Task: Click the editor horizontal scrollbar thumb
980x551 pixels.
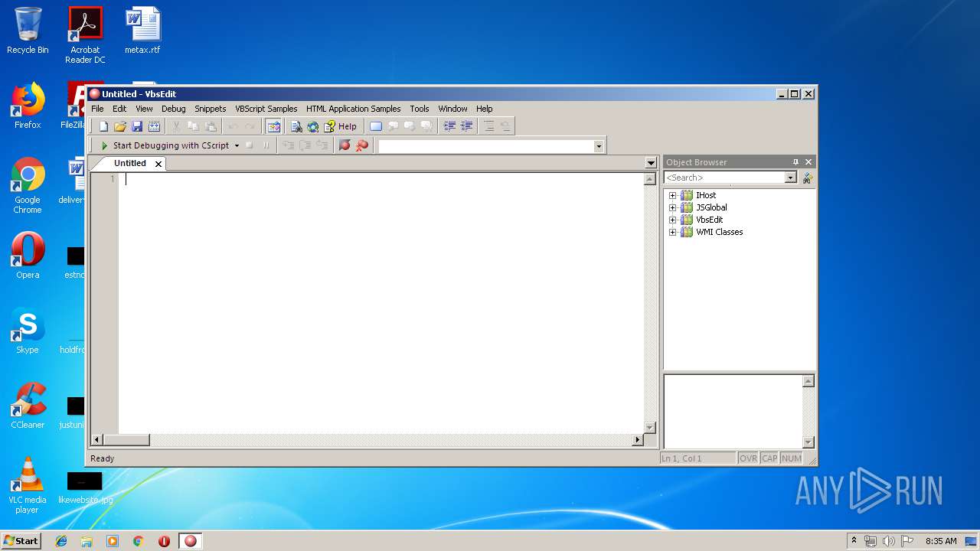Action: [126, 440]
